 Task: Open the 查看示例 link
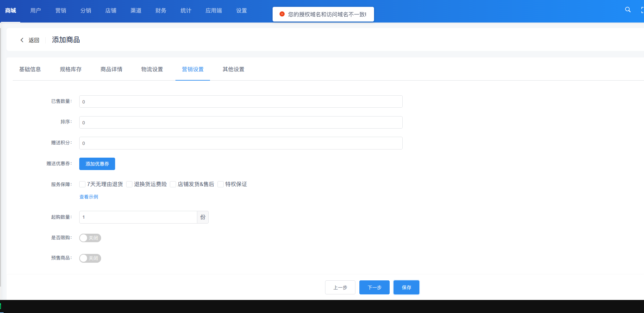click(89, 197)
